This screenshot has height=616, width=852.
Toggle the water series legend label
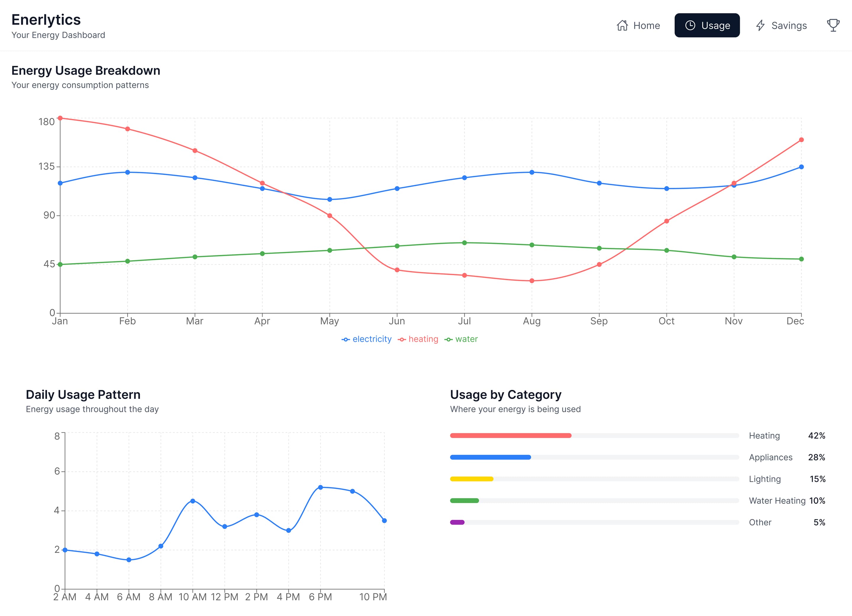point(466,339)
